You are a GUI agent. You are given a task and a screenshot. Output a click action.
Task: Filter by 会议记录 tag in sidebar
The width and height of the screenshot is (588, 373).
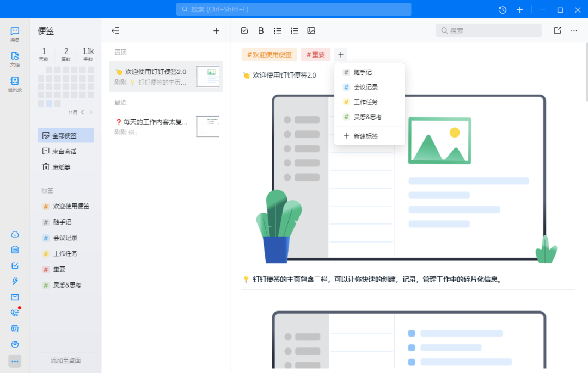(66, 238)
